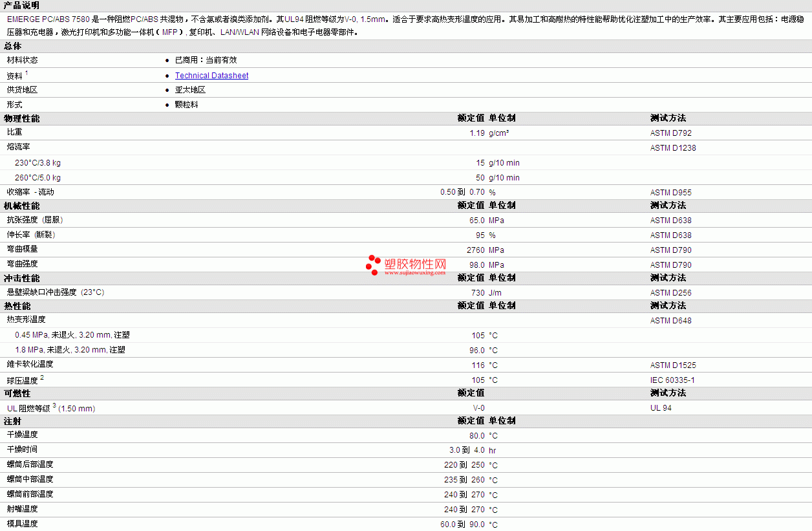Image resolution: width=812 pixels, height=531 pixels.
Task: Click the 螺筒中部温度 row label
Action: [30, 479]
